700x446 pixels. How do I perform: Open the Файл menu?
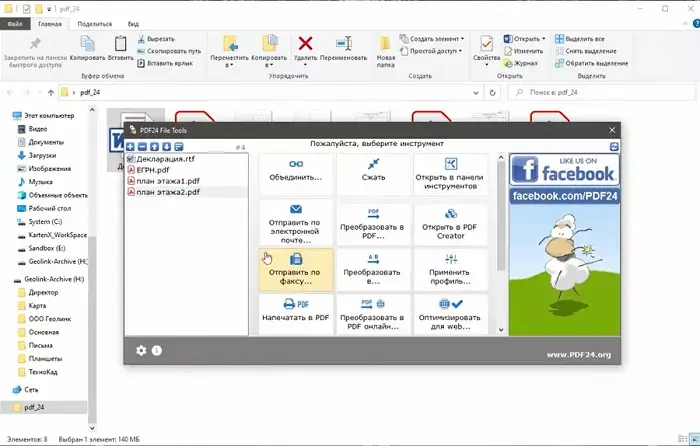[x=15, y=24]
